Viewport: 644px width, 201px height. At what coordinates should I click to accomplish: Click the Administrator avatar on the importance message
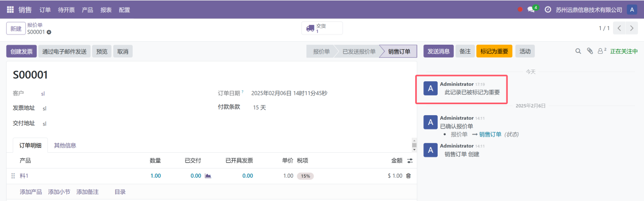431,88
